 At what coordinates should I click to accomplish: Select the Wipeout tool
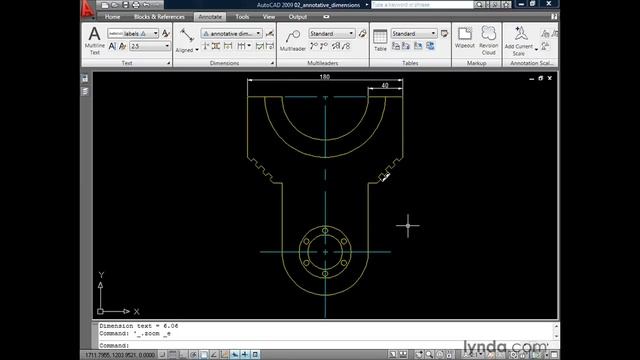[x=464, y=38]
